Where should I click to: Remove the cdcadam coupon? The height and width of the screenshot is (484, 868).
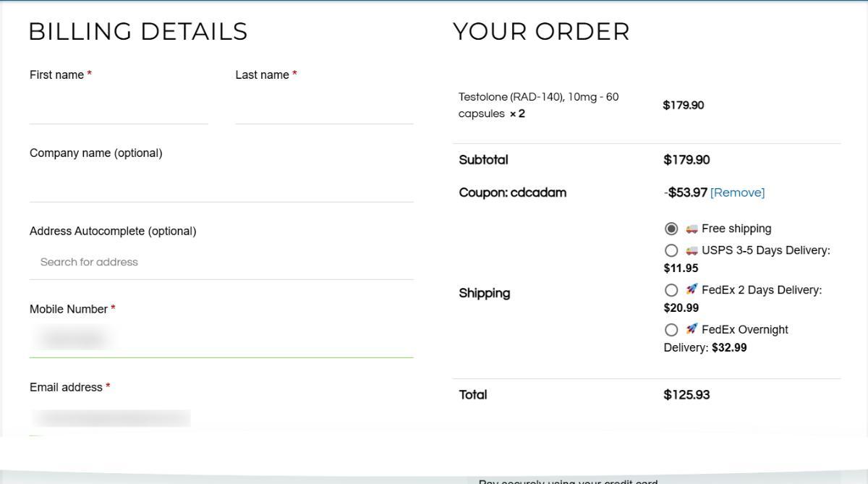coord(737,192)
